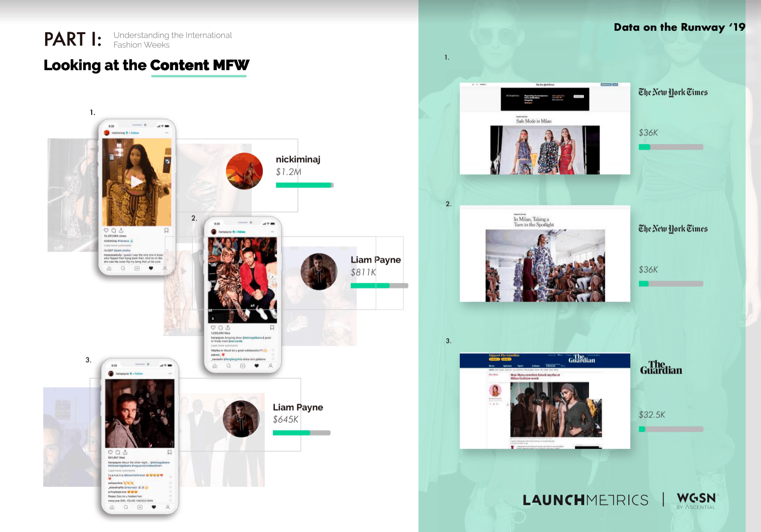Share the post with 651,857 likes

125,452
